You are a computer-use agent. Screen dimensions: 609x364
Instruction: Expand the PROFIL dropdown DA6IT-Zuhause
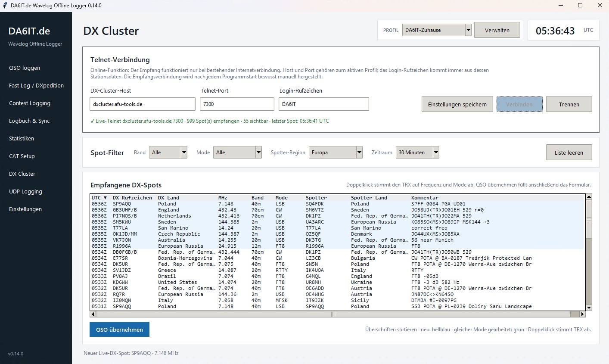(x=437, y=30)
